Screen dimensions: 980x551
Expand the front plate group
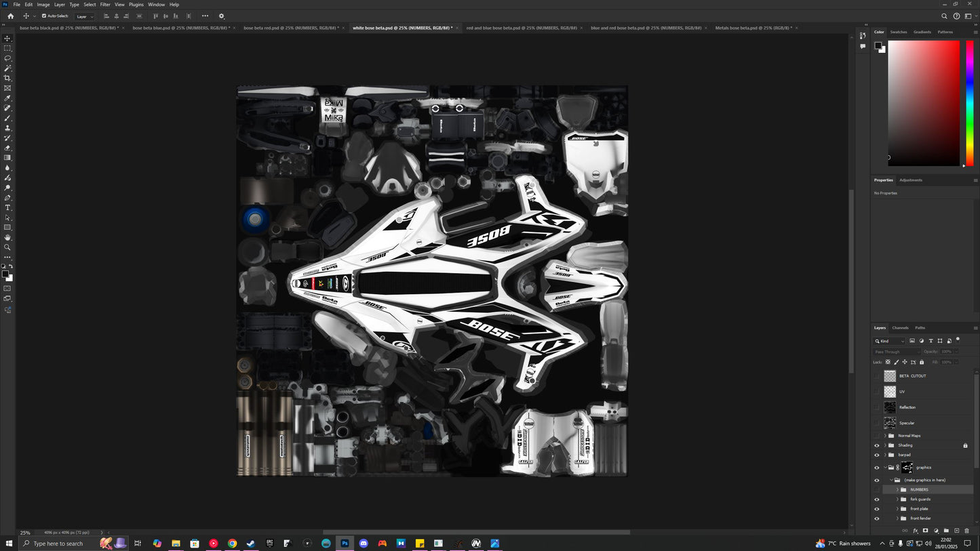click(897, 509)
